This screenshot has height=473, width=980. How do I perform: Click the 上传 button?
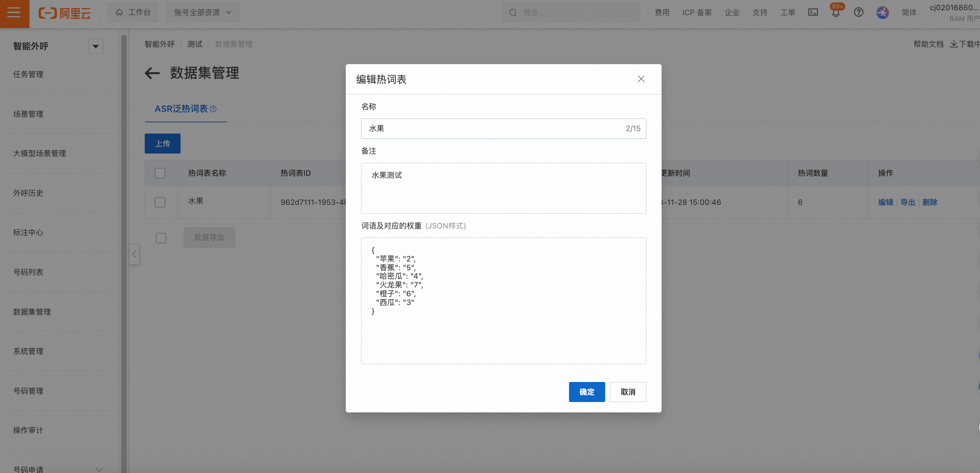[x=162, y=143]
